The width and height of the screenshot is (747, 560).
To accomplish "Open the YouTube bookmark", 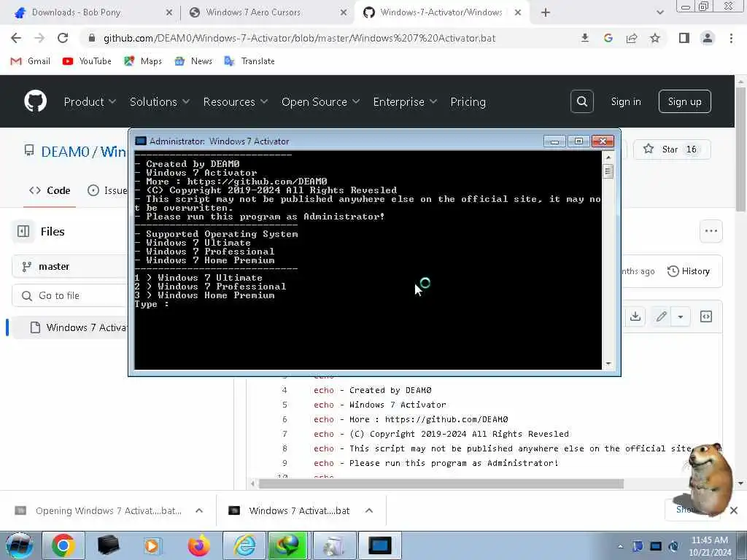I will [x=88, y=61].
